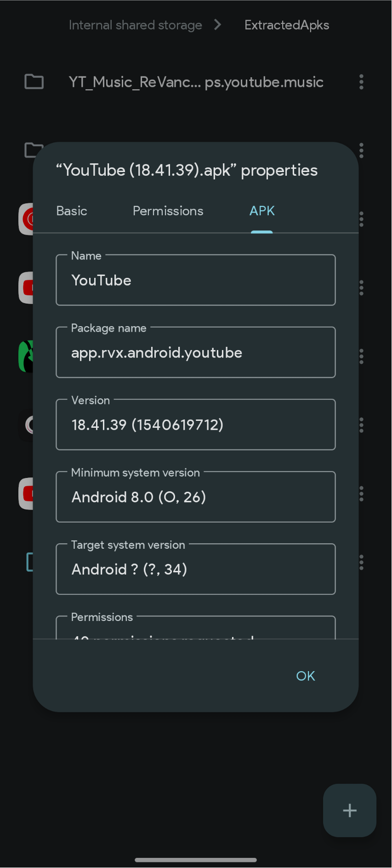
Task: Open the overflow menu next to the green app entry
Action: tap(361, 356)
